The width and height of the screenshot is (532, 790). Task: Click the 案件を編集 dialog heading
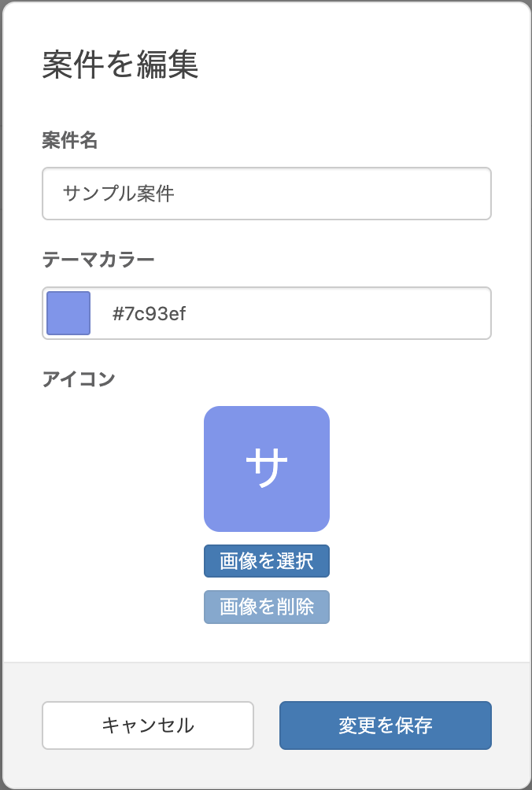tap(120, 65)
